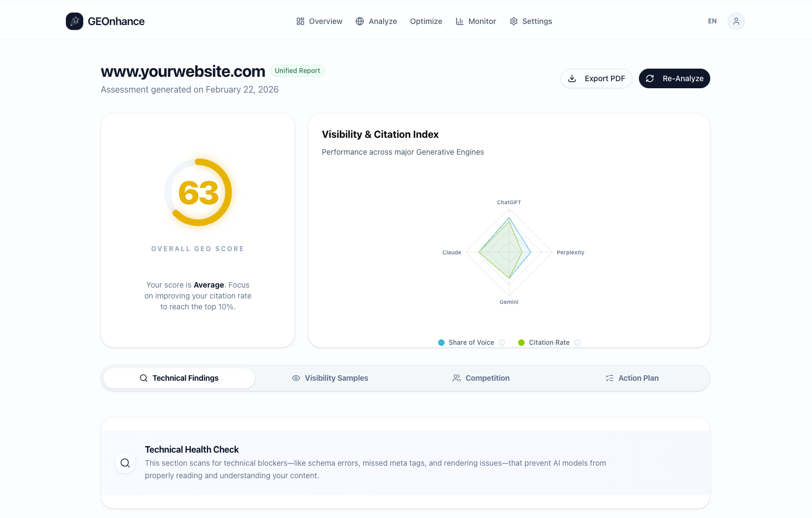The width and height of the screenshot is (812, 518).
Task: Open the EN language selector
Action: tap(712, 21)
